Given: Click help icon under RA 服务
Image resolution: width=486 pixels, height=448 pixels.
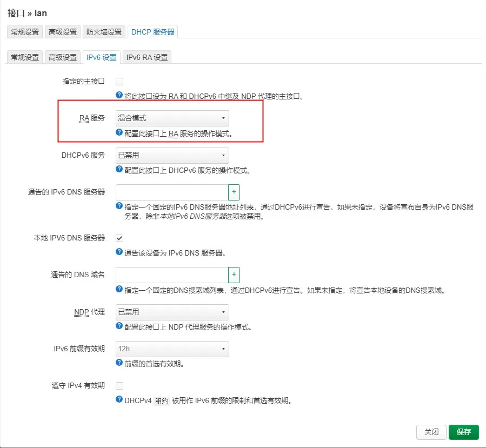Looking at the screenshot, I should click(119, 132).
